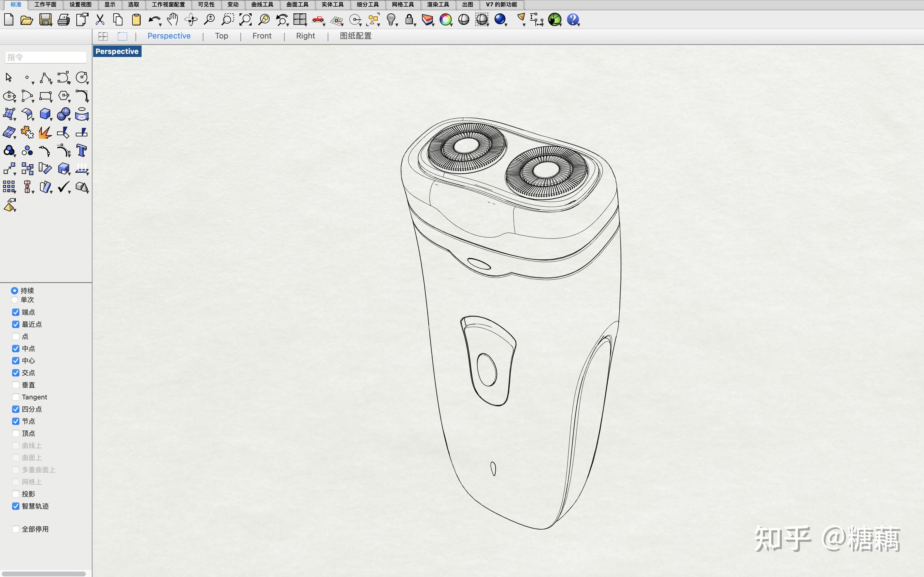
Task: Switch to the 曲面工具 toolbar tab
Action: point(297,5)
